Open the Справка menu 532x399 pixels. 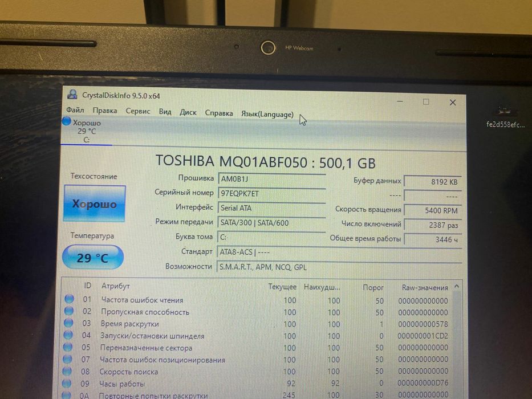pyautogui.click(x=219, y=113)
